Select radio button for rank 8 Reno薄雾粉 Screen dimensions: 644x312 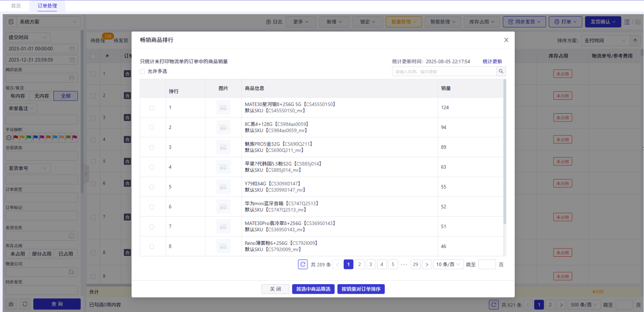coord(152,247)
